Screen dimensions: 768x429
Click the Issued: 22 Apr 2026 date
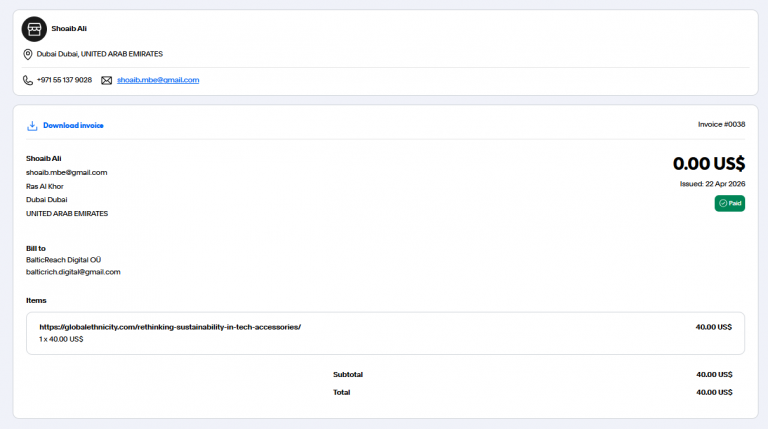click(x=712, y=184)
